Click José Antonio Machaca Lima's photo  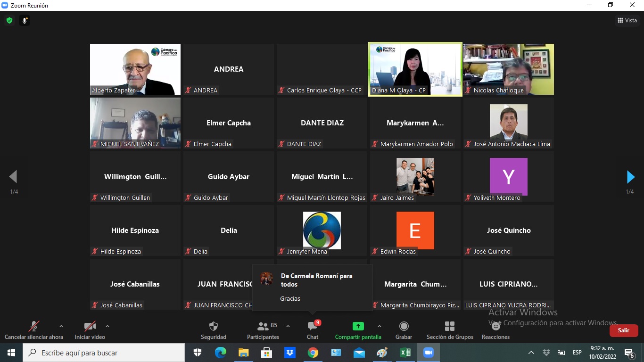[509, 123]
